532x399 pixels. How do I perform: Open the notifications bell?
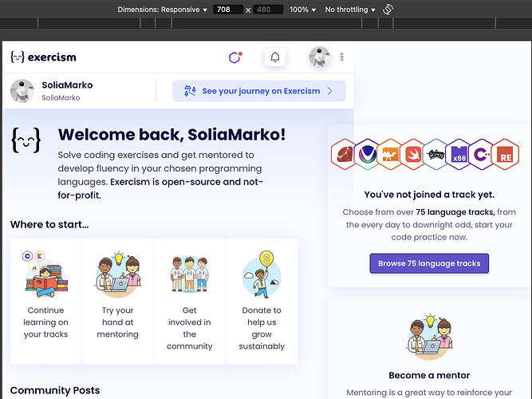(275, 57)
